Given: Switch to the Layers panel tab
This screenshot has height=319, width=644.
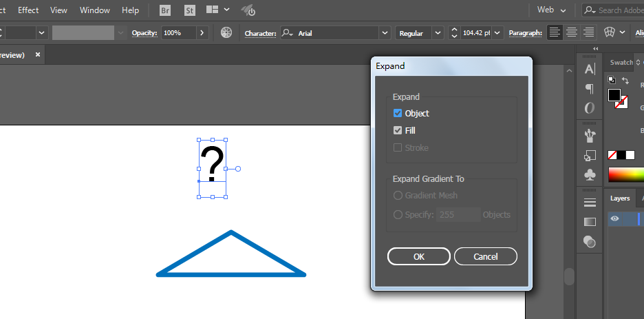Looking at the screenshot, I should tap(620, 198).
